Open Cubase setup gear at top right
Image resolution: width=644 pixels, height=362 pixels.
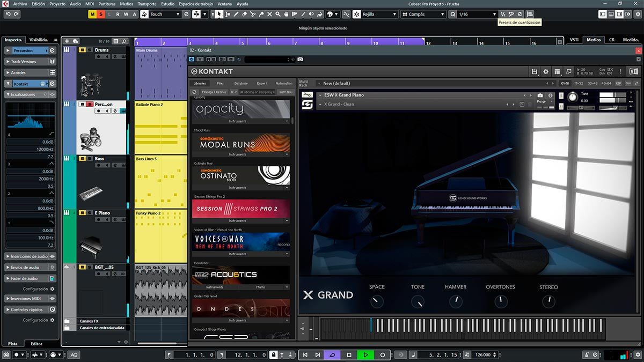pos(637,14)
